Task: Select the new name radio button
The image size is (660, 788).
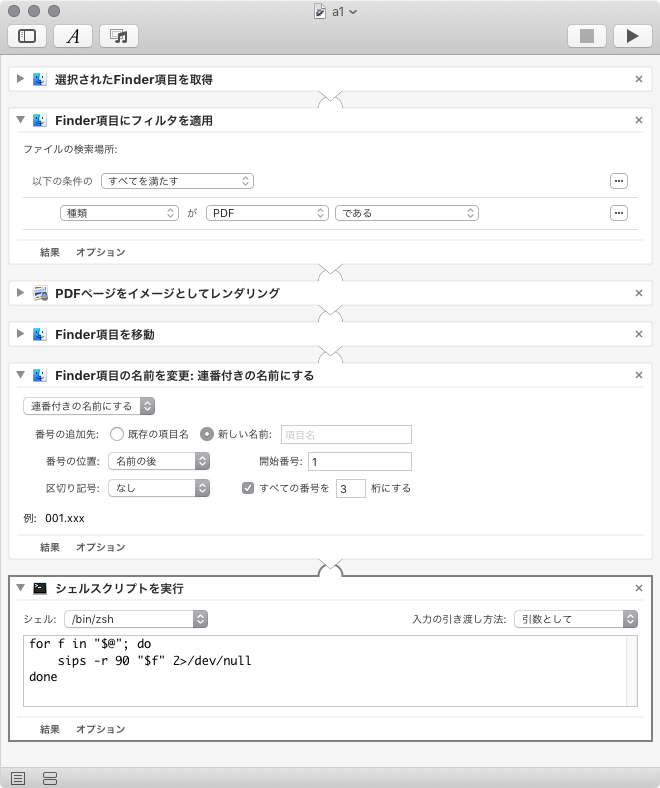Action: pyautogui.click(x=208, y=434)
